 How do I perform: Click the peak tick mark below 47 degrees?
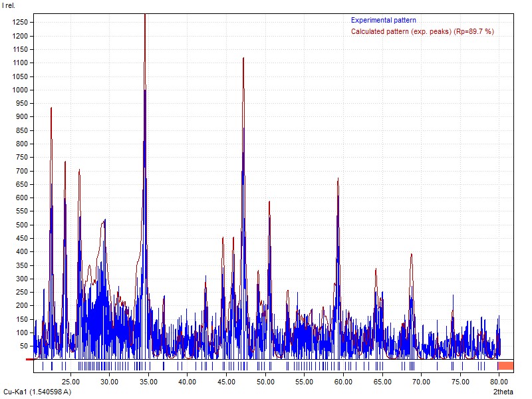(x=243, y=366)
